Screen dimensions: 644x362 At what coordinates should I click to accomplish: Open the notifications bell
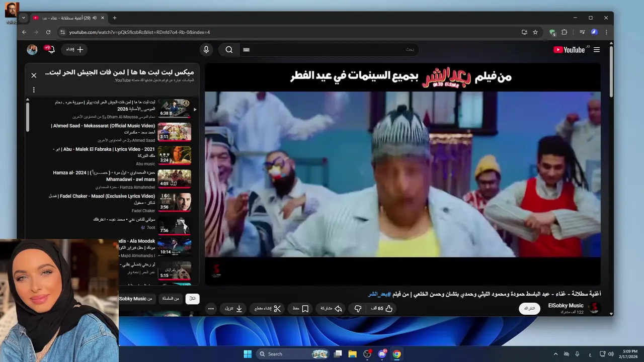point(51,49)
